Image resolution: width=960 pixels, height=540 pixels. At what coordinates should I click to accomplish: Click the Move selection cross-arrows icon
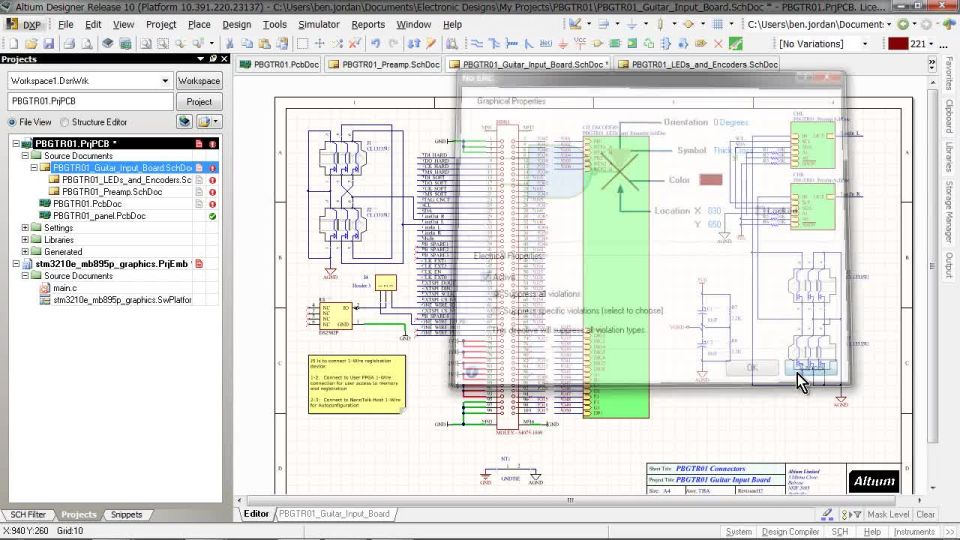click(320, 44)
